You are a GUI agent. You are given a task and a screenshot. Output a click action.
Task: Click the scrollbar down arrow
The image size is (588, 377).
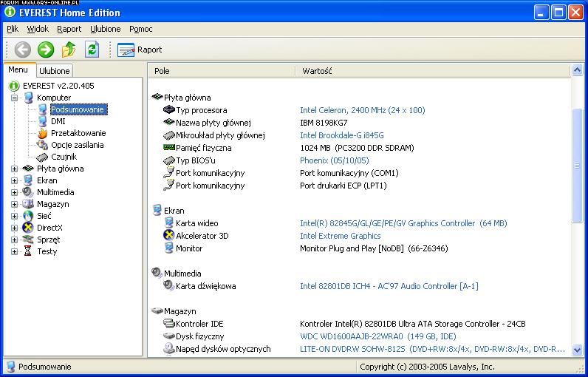(x=578, y=350)
